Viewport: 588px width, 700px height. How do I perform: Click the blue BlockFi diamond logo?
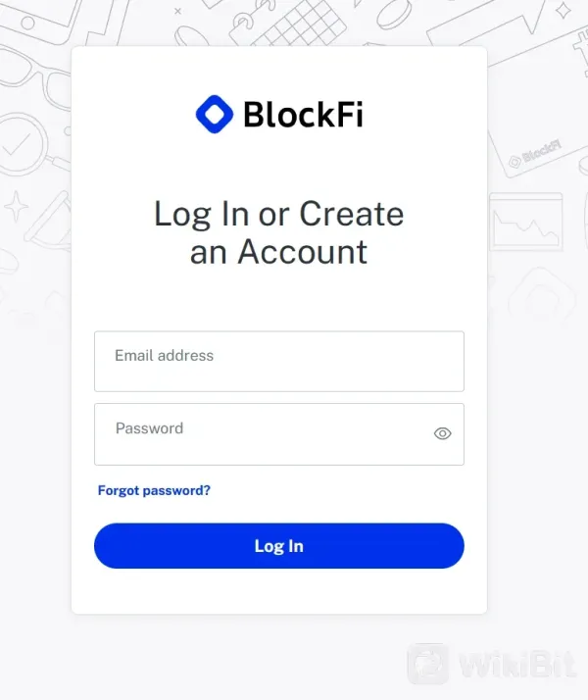tap(214, 114)
